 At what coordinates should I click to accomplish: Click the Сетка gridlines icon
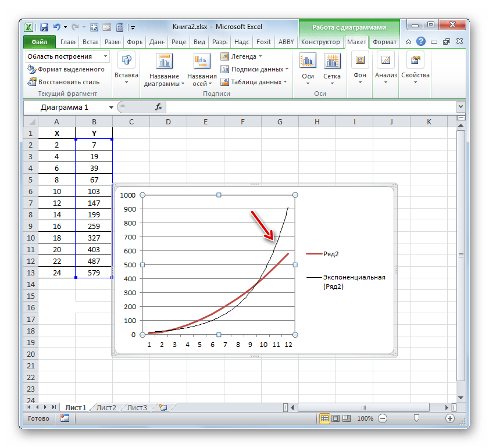[x=332, y=60]
